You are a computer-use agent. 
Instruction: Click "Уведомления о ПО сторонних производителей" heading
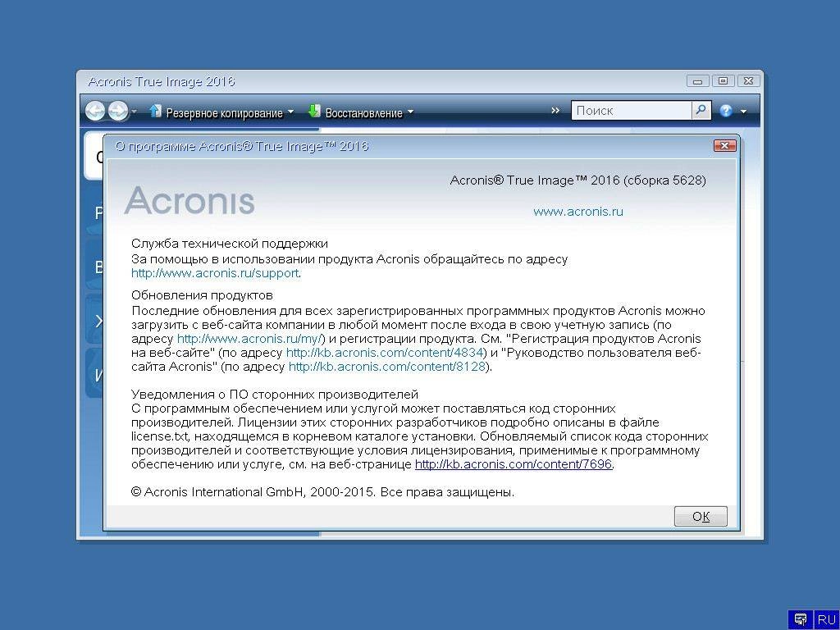(275, 395)
